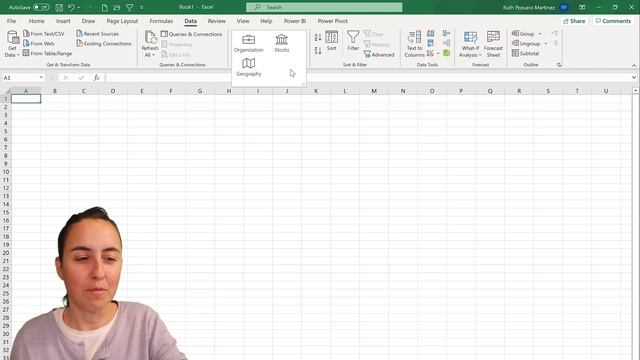Select the Stocks data type
The height and width of the screenshot is (360, 640).
coord(282,43)
